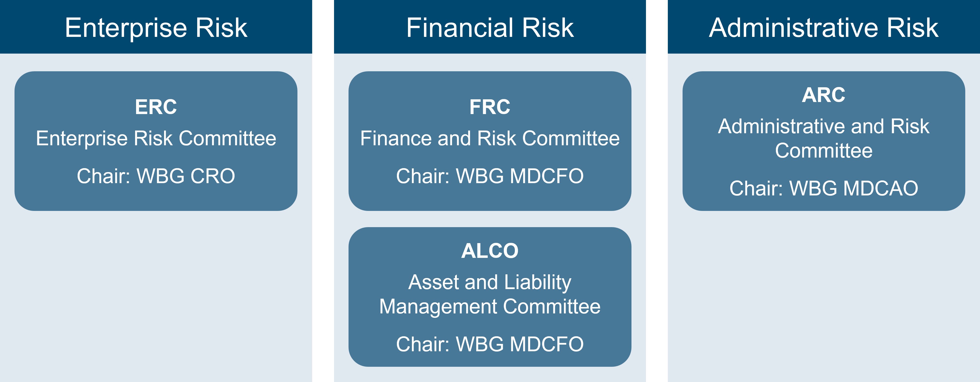
Task: Click the Administrative Risk header
Action: tap(824, 27)
